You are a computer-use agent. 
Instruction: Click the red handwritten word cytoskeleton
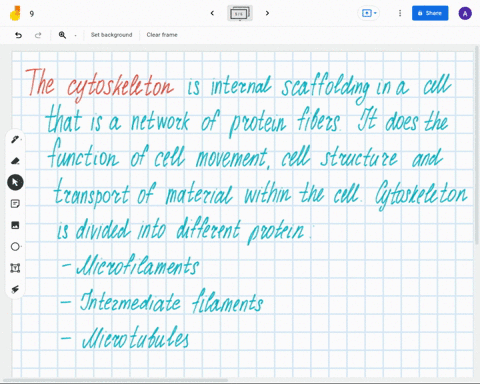(x=120, y=86)
